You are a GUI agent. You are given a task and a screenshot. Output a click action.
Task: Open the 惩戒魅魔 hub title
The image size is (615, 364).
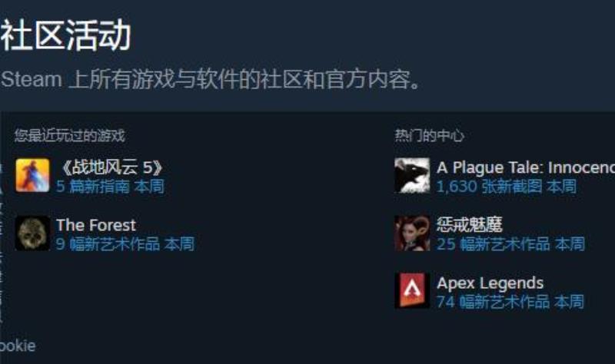(x=470, y=224)
